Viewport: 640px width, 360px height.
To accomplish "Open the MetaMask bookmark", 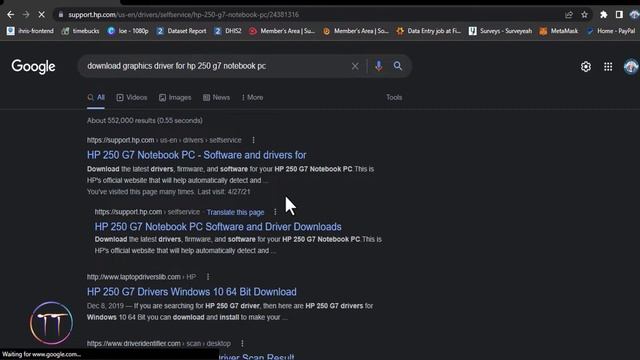I will pyautogui.click(x=559, y=31).
